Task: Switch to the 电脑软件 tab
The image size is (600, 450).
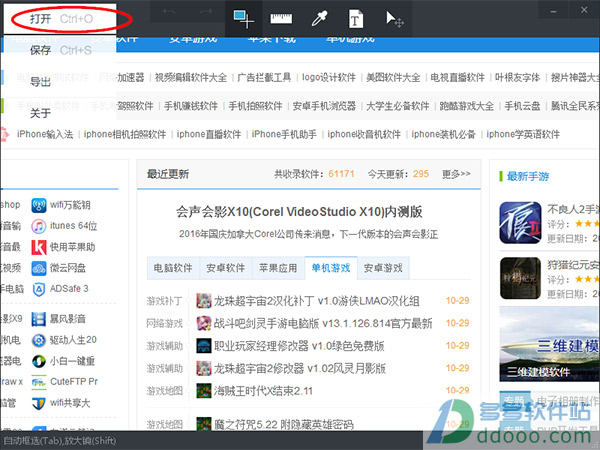Action: click(x=173, y=268)
